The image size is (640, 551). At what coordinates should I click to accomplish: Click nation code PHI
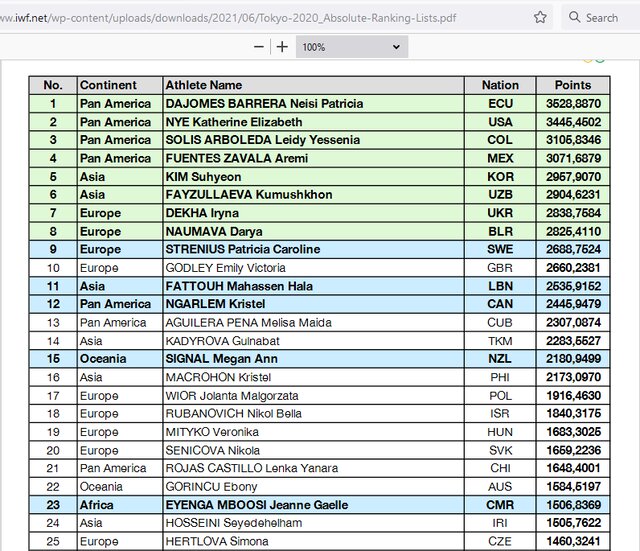500,378
